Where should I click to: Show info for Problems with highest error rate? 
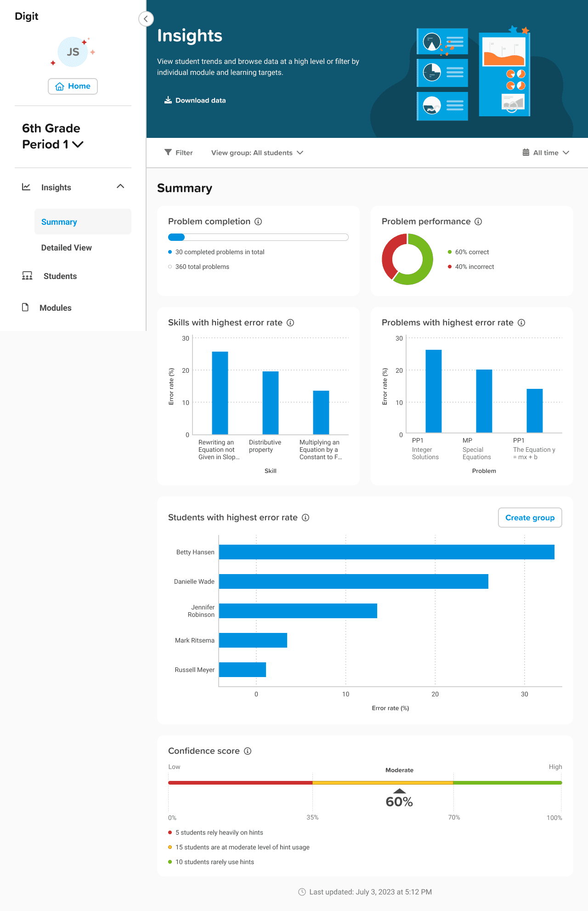521,323
